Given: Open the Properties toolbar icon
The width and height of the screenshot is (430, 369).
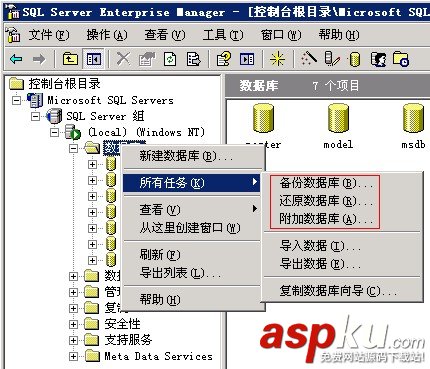Looking at the screenshot, I should (x=147, y=59).
